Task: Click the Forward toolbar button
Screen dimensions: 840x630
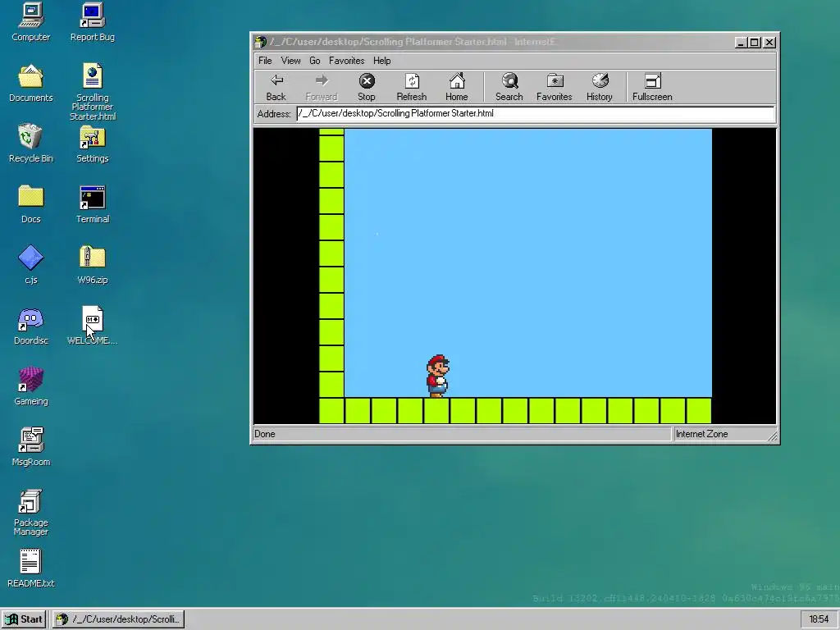Action: point(322,87)
